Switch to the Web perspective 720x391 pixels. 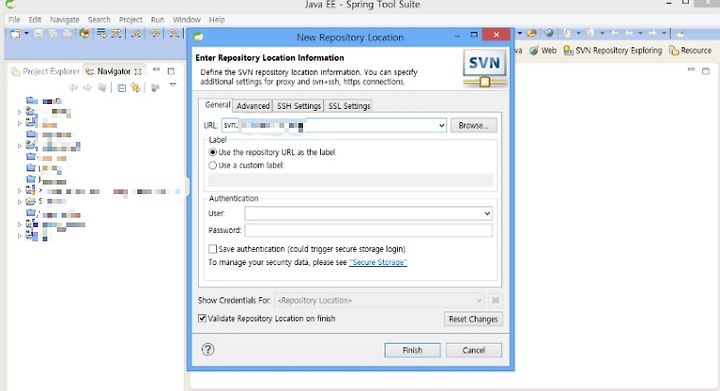click(x=543, y=50)
